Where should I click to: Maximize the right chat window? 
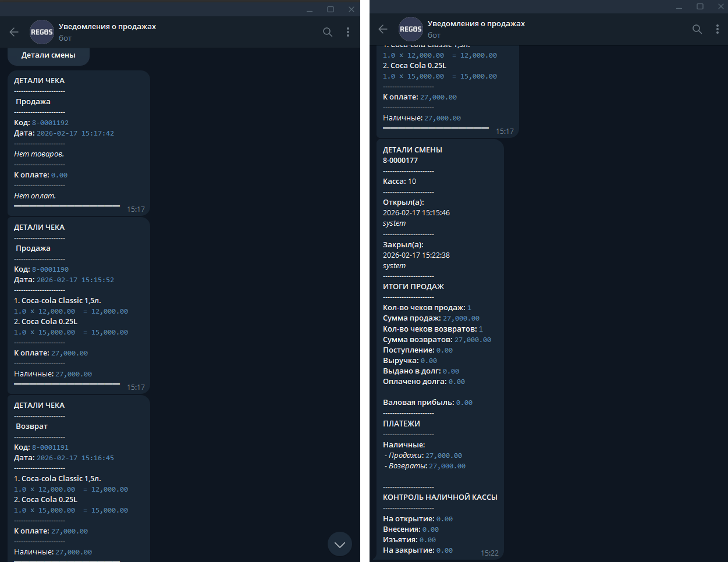point(699,6)
